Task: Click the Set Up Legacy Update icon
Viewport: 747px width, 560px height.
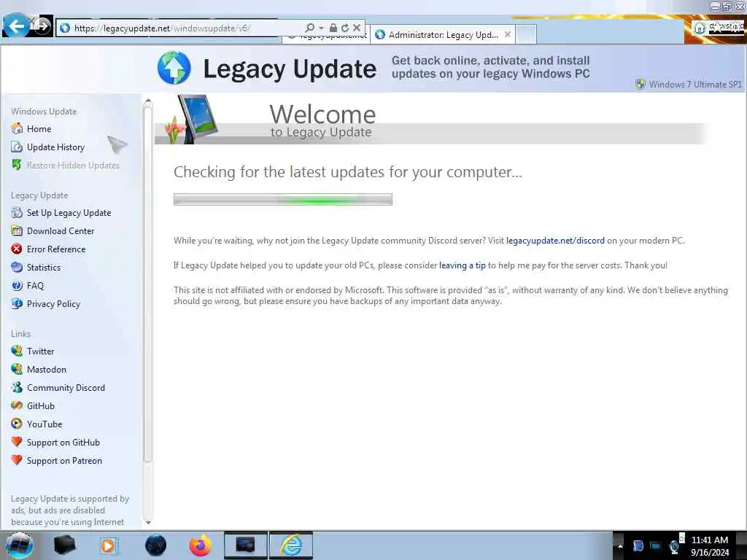Action: (17, 212)
